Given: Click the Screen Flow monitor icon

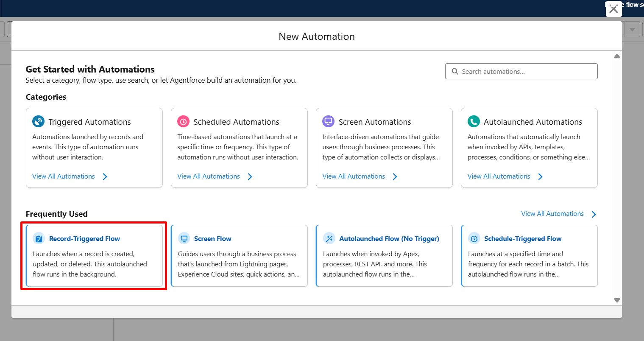Looking at the screenshot, I should (x=184, y=238).
